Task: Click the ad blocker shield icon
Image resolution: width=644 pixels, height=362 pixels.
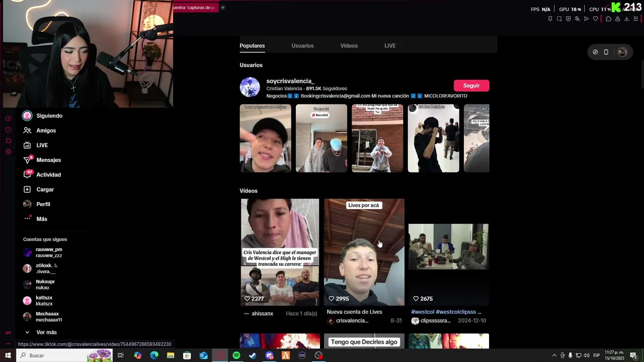Action: pyautogui.click(x=568, y=19)
